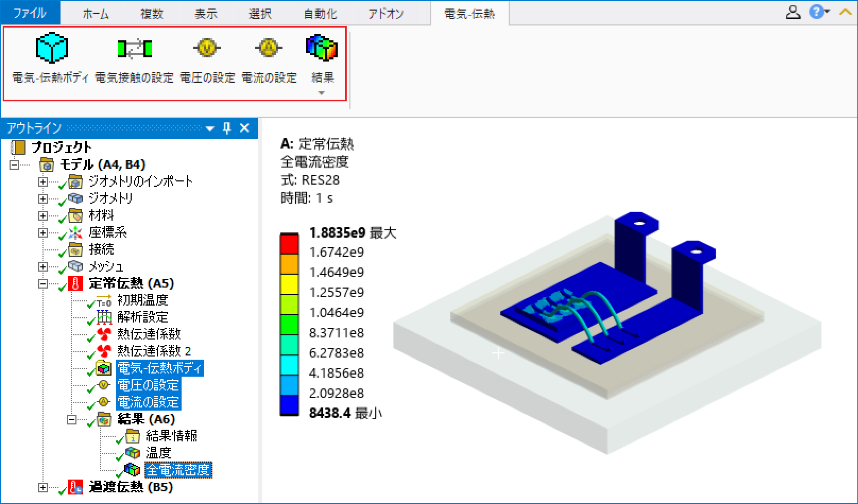Click the 1.8835e9 最大 legend value
The image size is (858, 504).
pyautogui.click(x=353, y=233)
